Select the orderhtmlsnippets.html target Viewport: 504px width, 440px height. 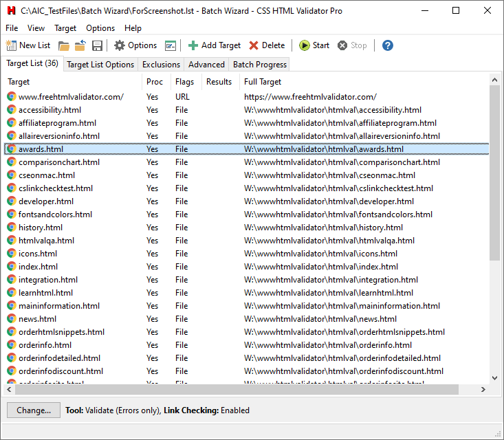coord(247,331)
